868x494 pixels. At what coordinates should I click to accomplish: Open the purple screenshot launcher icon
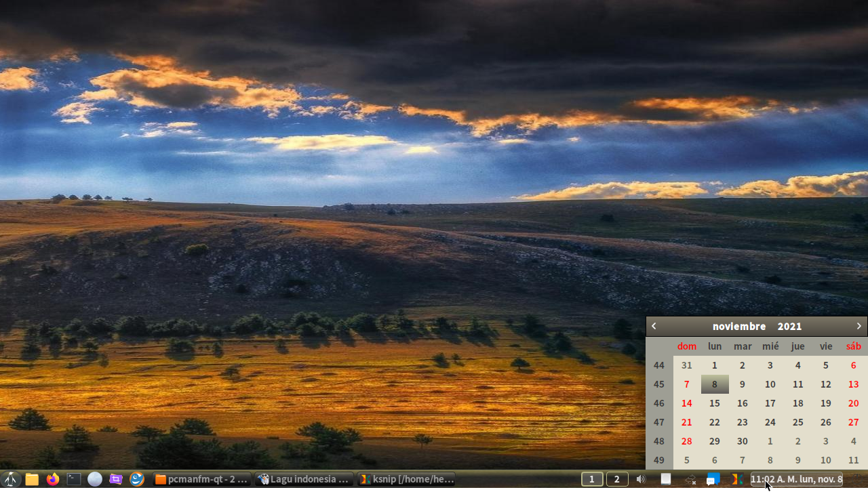click(116, 479)
